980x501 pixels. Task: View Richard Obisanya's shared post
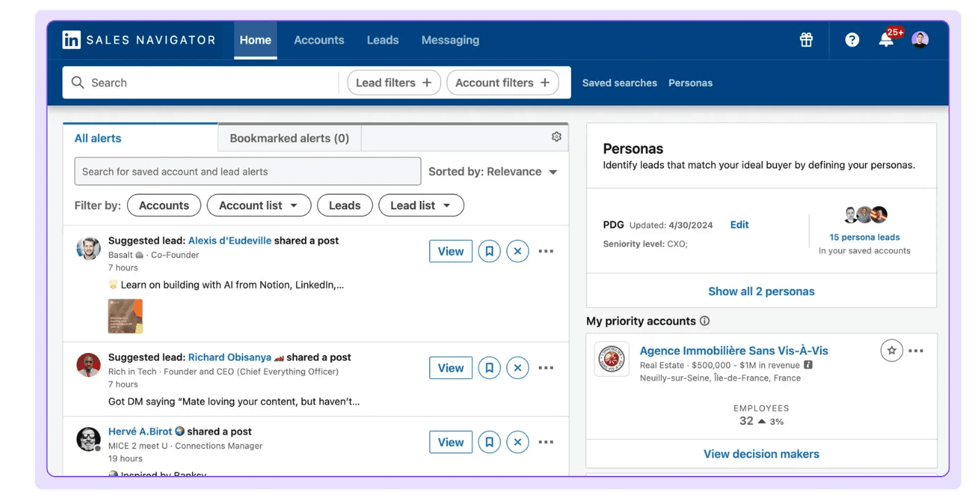click(451, 368)
